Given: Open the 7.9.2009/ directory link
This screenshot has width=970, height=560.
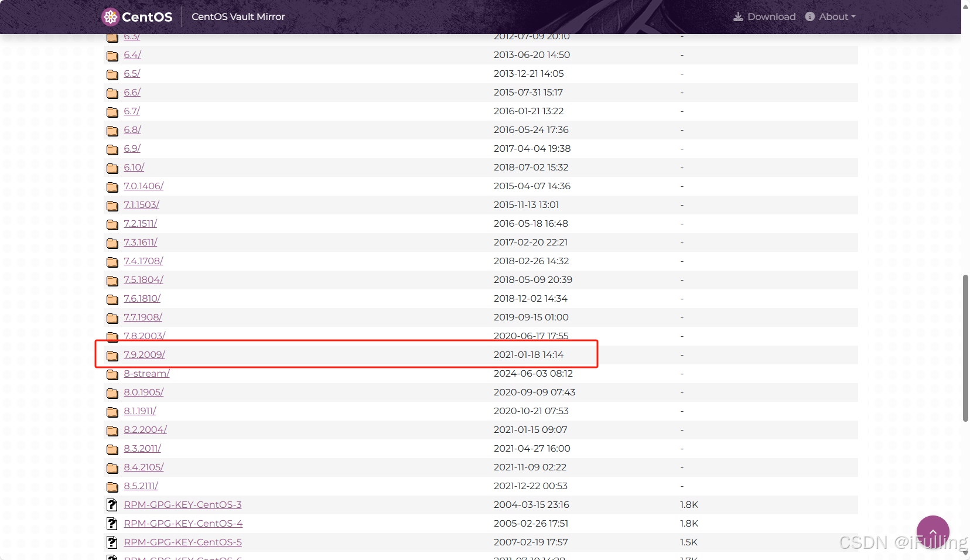Looking at the screenshot, I should coord(145,354).
